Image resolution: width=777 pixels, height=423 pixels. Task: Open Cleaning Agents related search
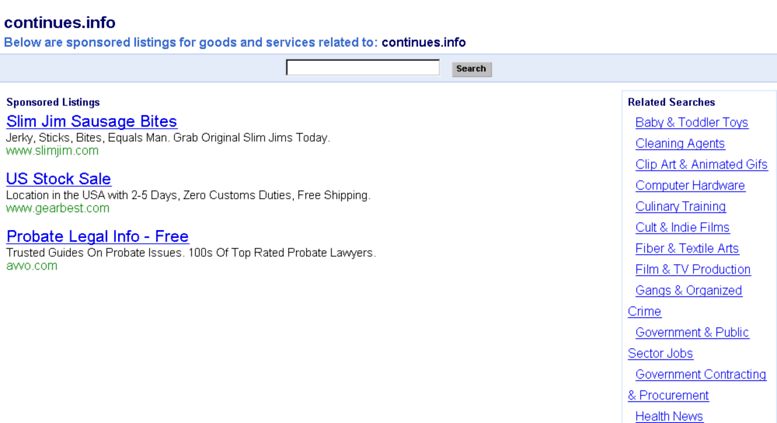coord(680,143)
